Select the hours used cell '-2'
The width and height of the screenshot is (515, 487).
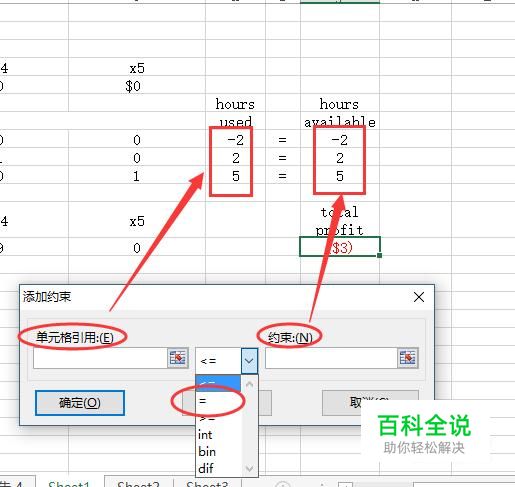click(235, 140)
